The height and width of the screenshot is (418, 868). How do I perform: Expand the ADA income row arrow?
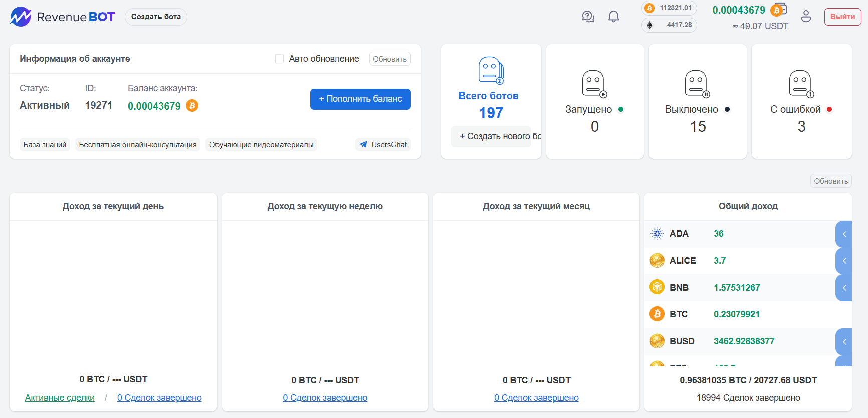tap(844, 234)
